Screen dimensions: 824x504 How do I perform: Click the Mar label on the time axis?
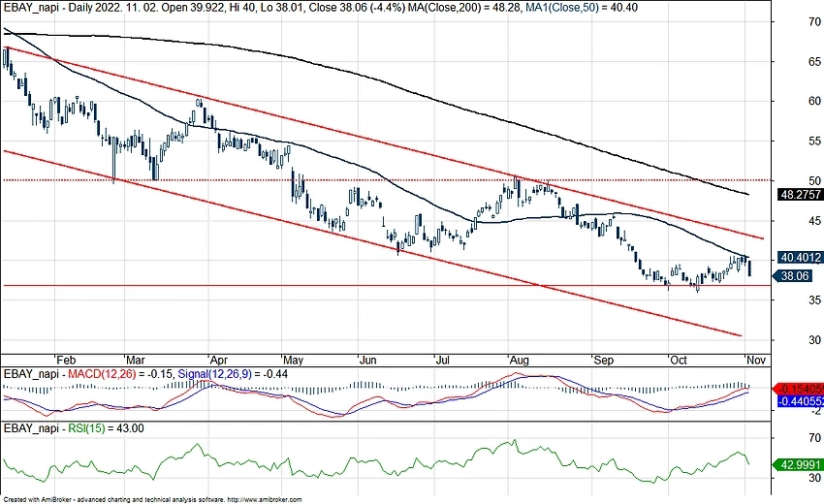135,360
